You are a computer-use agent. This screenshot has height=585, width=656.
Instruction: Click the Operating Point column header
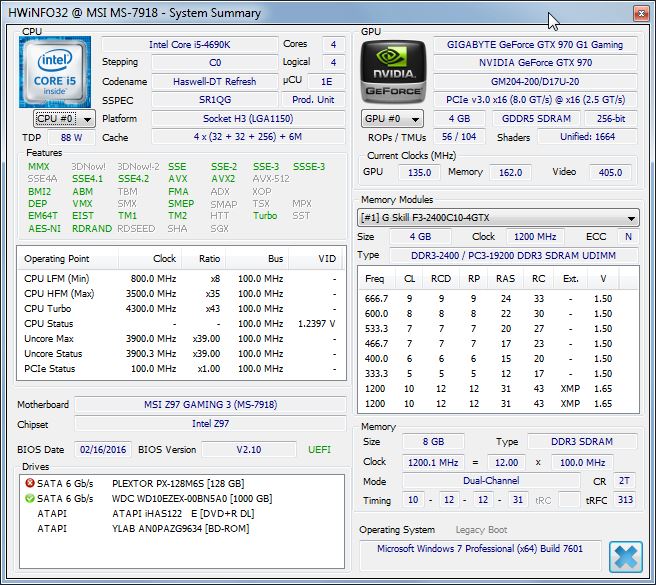pos(68,259)
